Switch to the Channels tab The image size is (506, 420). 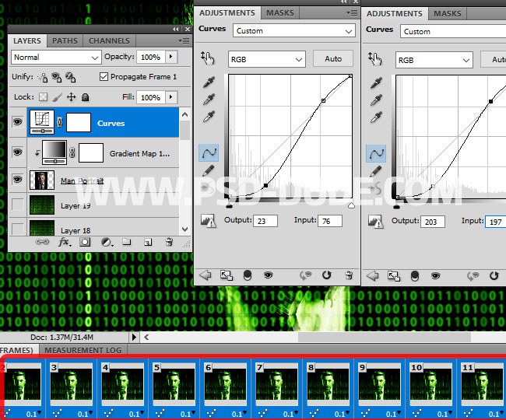point(109,40)
